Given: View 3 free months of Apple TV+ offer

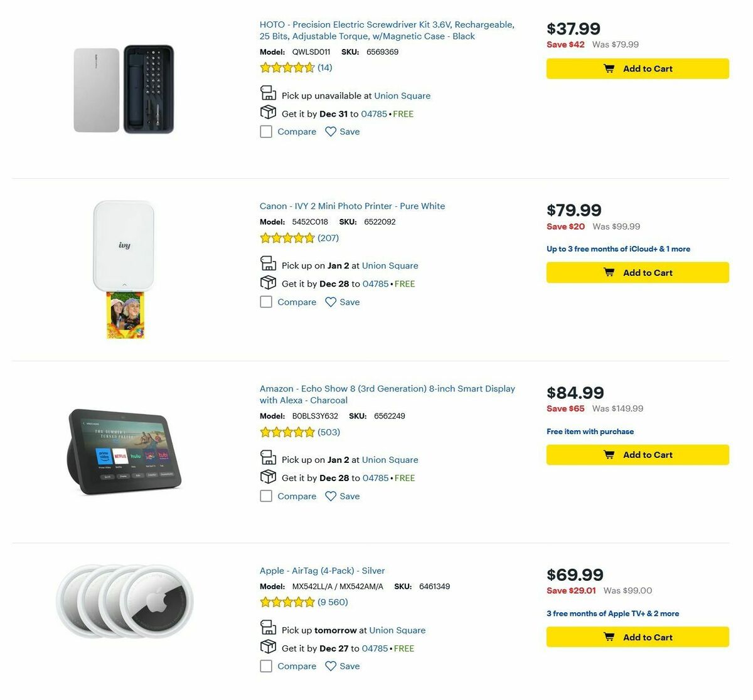Looking at the screenshot, I should click(x=612, y=613).
